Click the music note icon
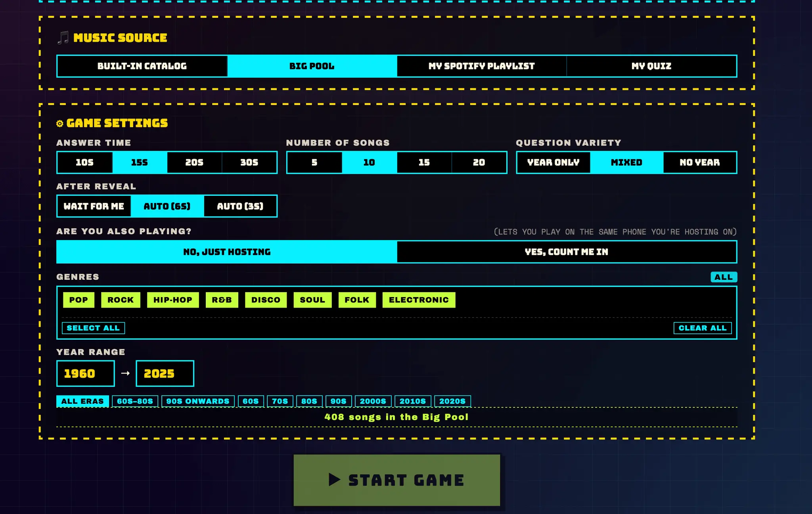The image size is (812, 514). pyautogui.click(x=63, y=38)
